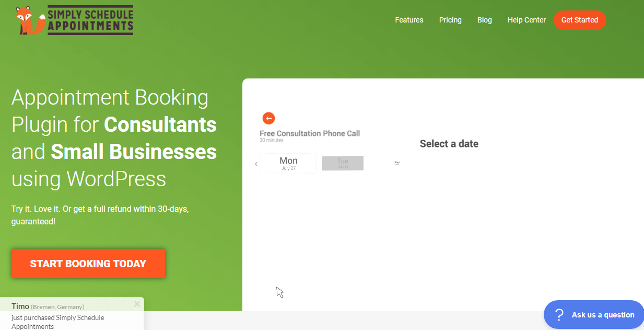Open the Features menu item

point(409,20)
